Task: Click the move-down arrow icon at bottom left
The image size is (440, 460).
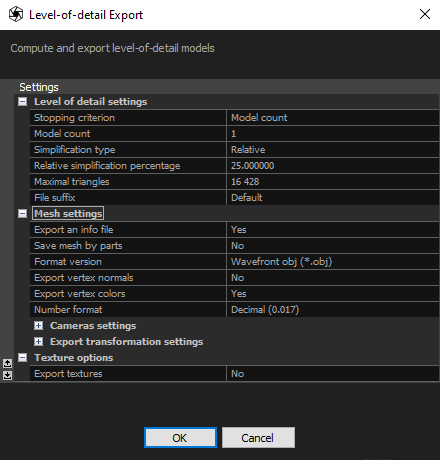Action: click(x=7, y=375)
